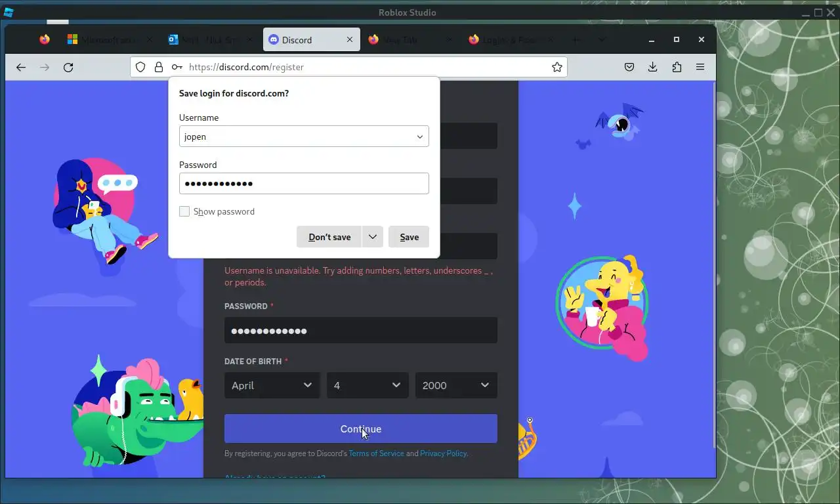
Task: Switch to the Outlook Mail tab
Action: point(211,40)
